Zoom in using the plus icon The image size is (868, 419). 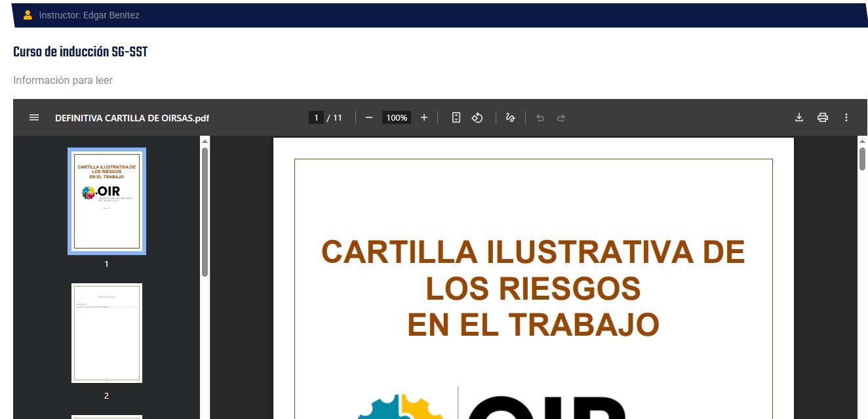(x=424, y=117)
